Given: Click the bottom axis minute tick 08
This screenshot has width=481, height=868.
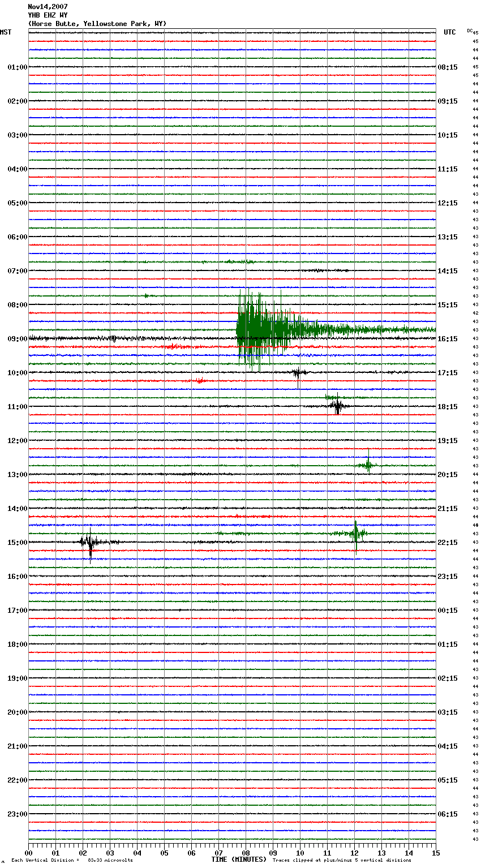Looking at the screenshot, I should click(x=246, y=853).
